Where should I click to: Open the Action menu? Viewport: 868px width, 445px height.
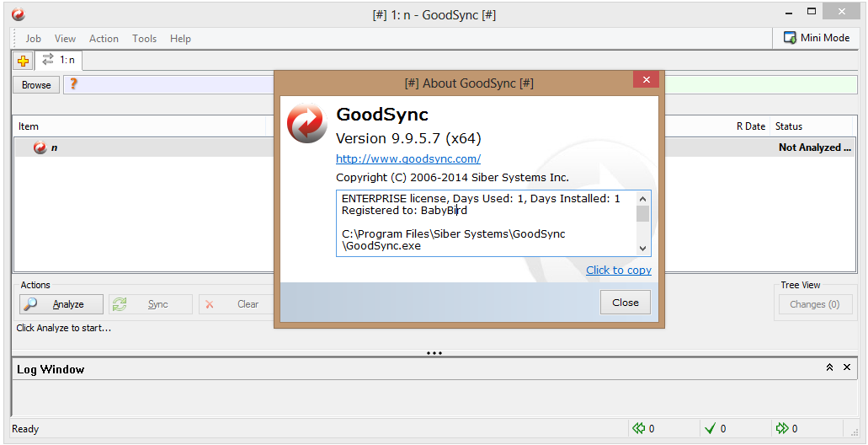104,38
